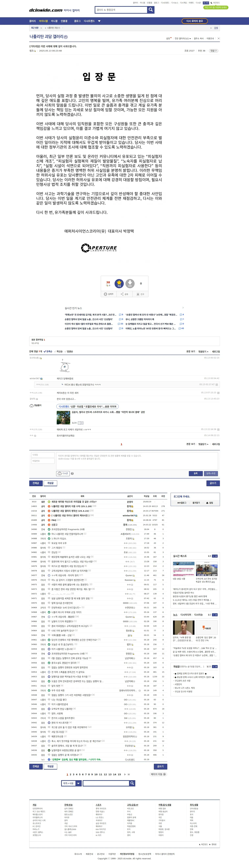Select 등록순 comment sort order
The image size is (249, 868).
48,351
